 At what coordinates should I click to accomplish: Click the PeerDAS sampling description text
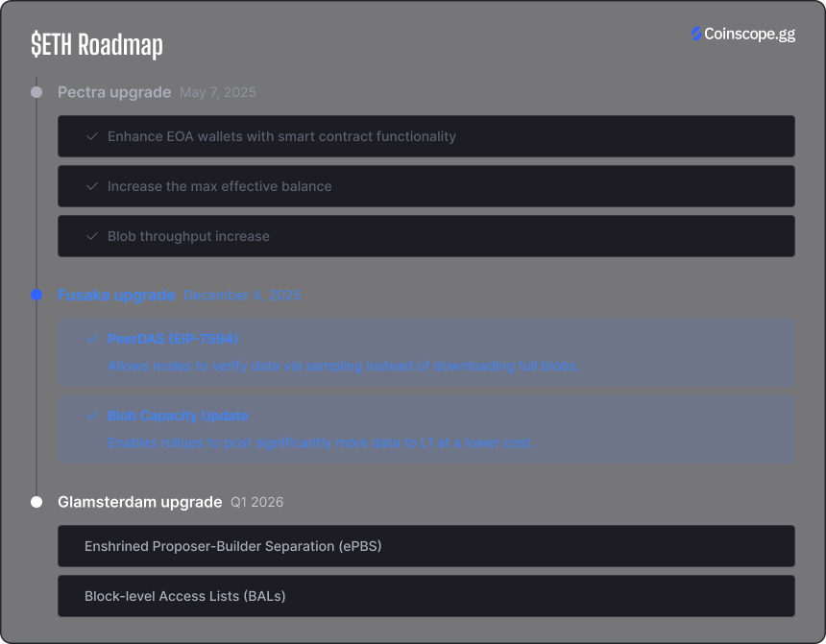click(x=343, y=366)
